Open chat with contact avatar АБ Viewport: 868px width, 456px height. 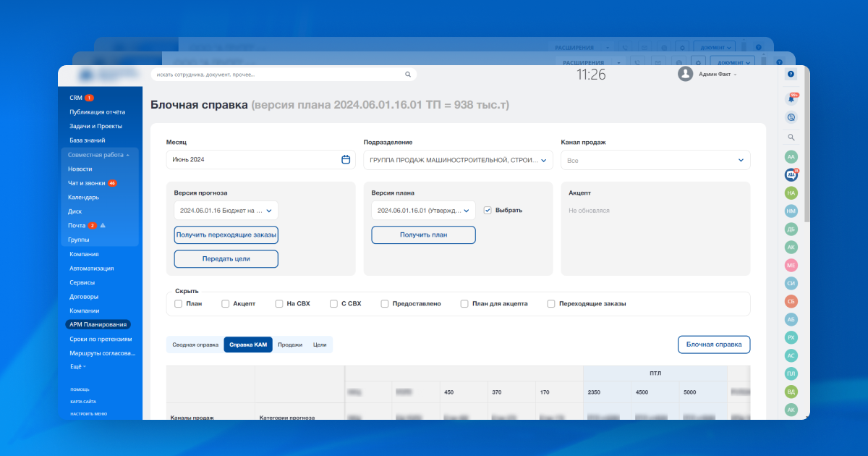[791, 319]
